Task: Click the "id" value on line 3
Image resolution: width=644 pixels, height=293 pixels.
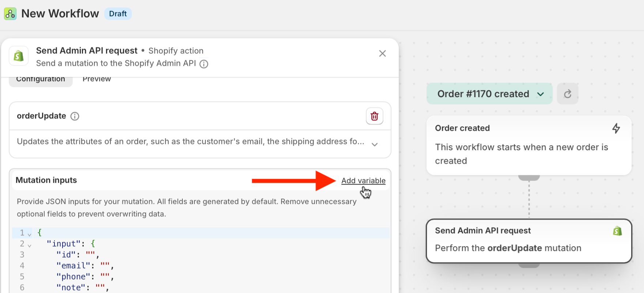Action: pyautogui.click(x=90, y=254)
